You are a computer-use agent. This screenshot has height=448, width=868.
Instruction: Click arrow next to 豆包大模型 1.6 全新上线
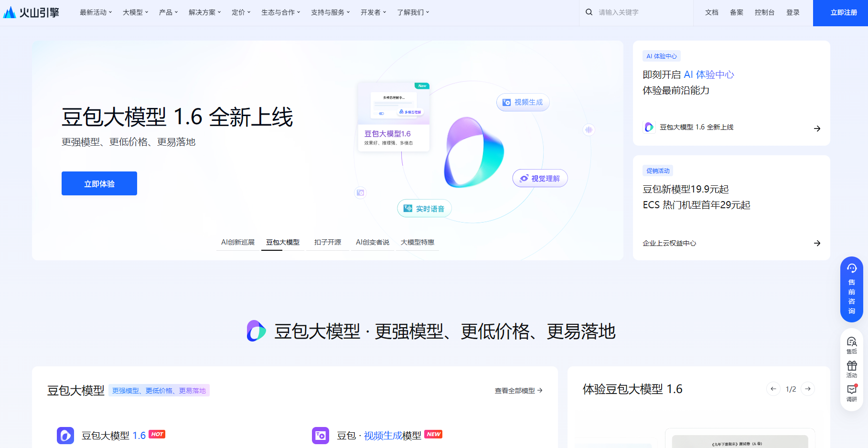click(x=817, y=128)
